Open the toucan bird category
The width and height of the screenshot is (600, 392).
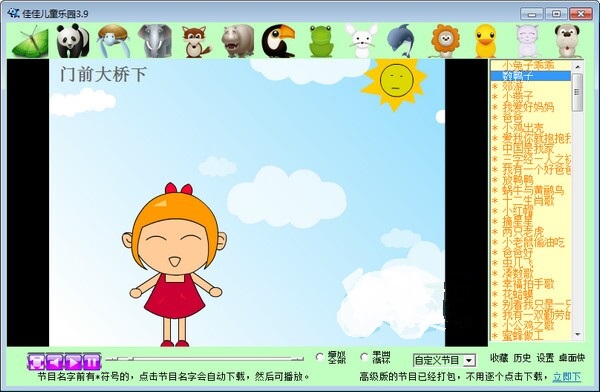click(278, 41)
